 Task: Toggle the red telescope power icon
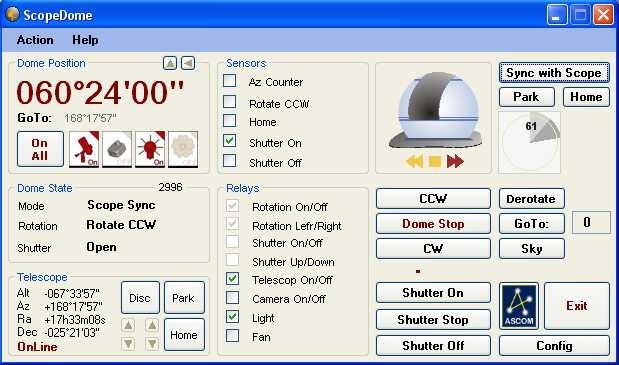(84, 149)
